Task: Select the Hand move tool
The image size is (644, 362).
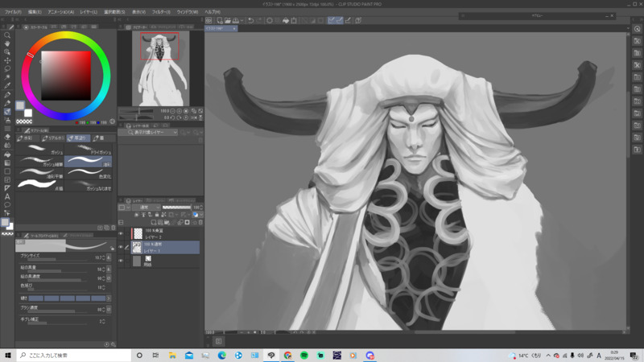Action: pos(7,43)
